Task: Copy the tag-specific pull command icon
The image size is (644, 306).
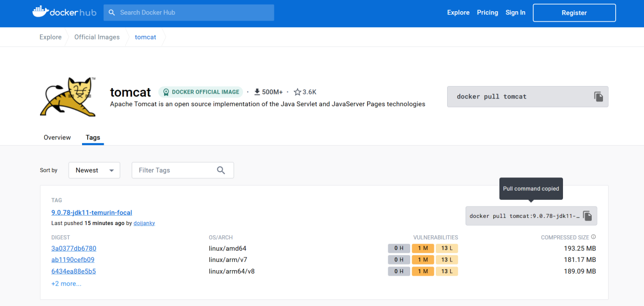Action: 588,216
